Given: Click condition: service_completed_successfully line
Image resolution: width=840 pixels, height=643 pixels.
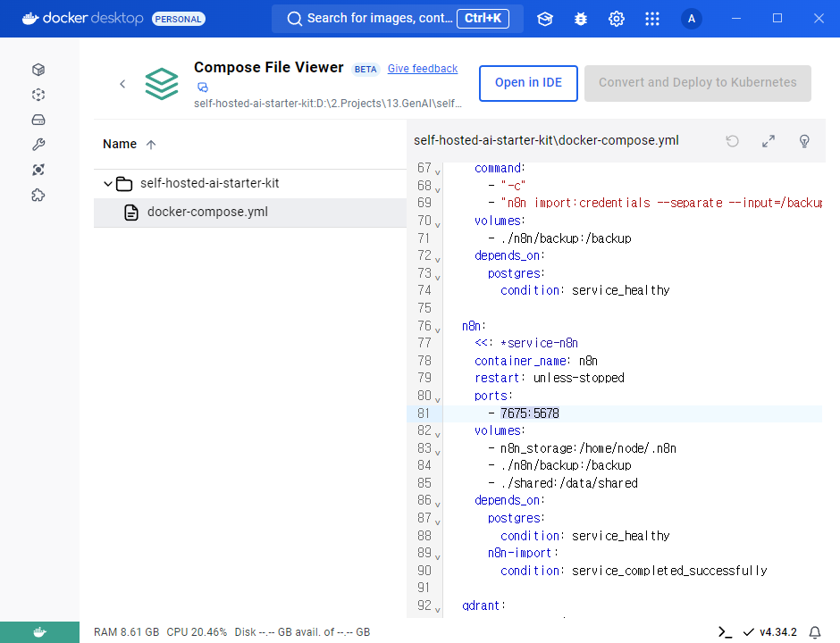Looking at the screenshot, I should [634, 571].
